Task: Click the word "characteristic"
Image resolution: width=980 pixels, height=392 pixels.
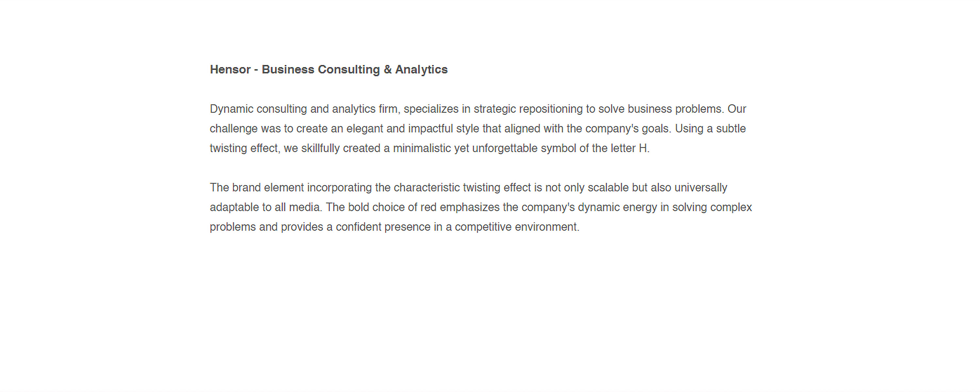Action: click(427, 188)
